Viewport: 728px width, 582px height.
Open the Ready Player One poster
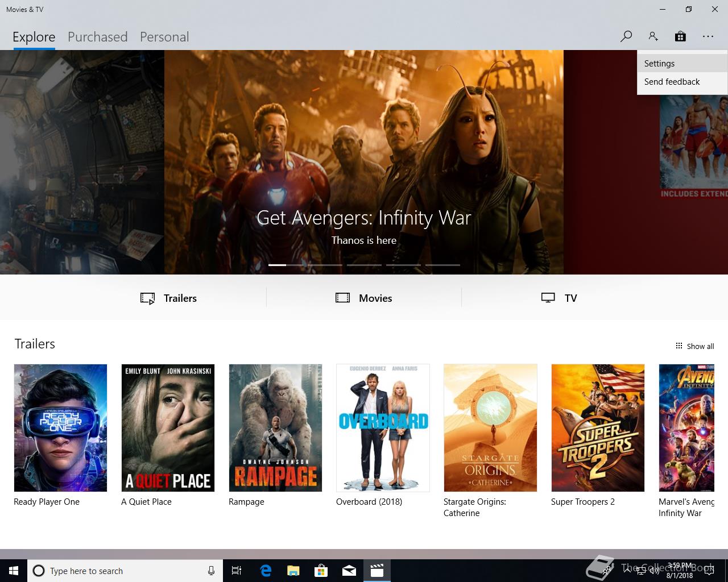[60, 428]
